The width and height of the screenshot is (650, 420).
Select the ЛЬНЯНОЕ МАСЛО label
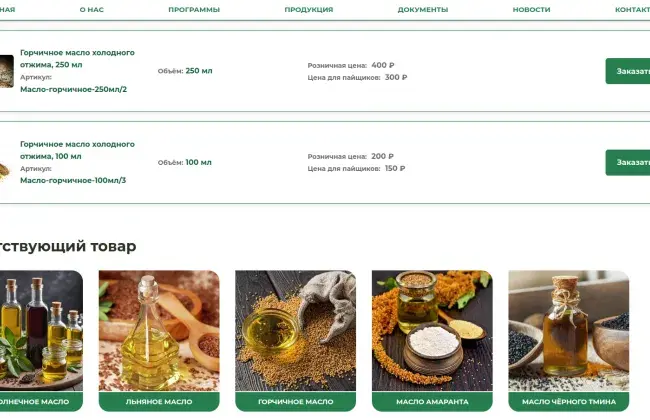pos(159,401)
